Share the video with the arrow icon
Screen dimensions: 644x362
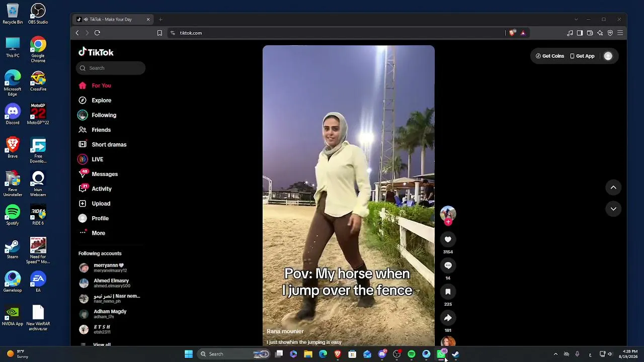tap(448, 318)
